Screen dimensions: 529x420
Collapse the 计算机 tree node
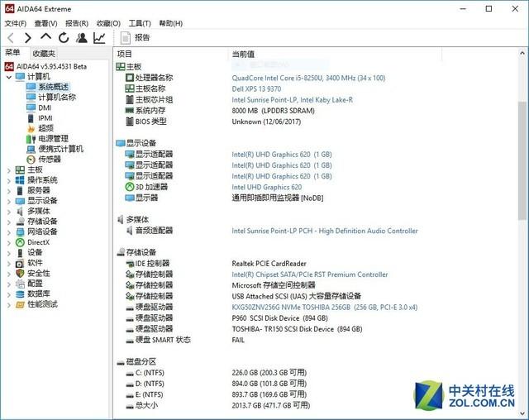[x=9, y=77]
